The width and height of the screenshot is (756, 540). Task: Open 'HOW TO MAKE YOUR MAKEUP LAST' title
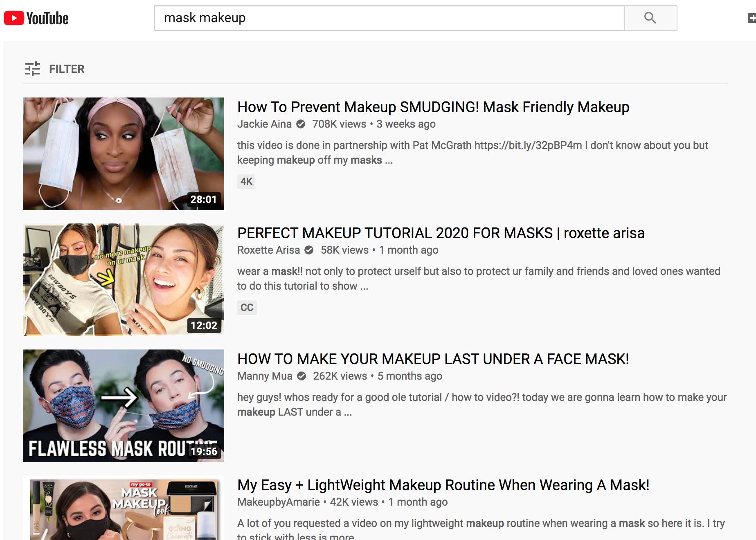pyautogui.click(x=433, y=359)
